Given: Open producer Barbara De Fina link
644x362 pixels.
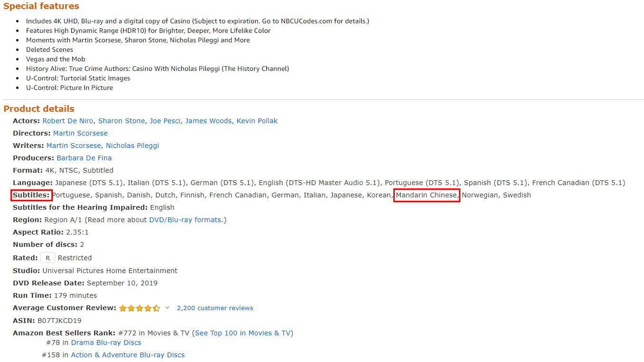Looking at the screenshot, I should [84, 158].
